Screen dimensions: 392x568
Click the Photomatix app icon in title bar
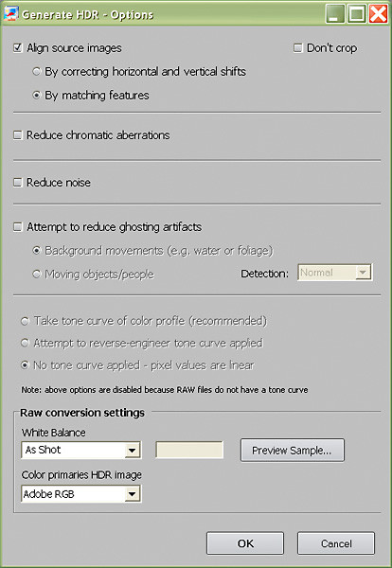[x=10, y=14]
